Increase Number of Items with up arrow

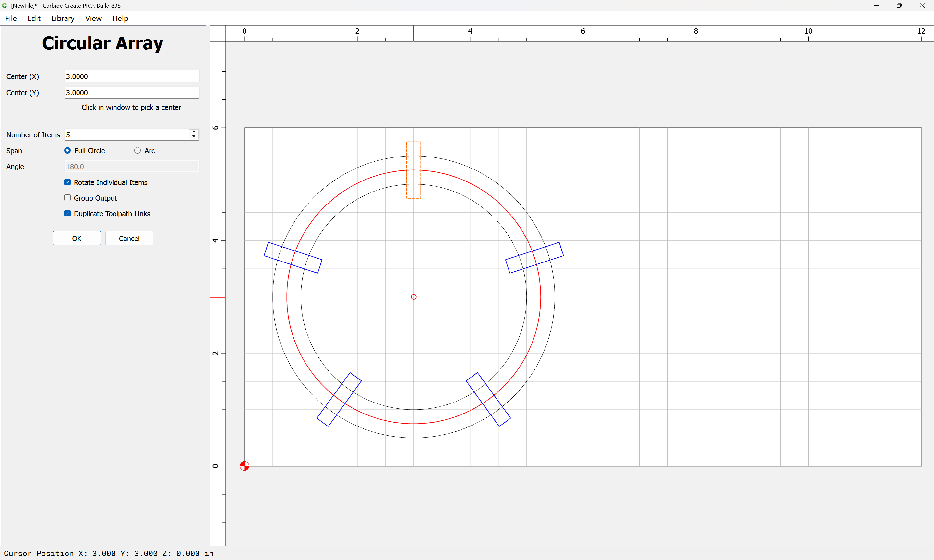pos(194,132)
